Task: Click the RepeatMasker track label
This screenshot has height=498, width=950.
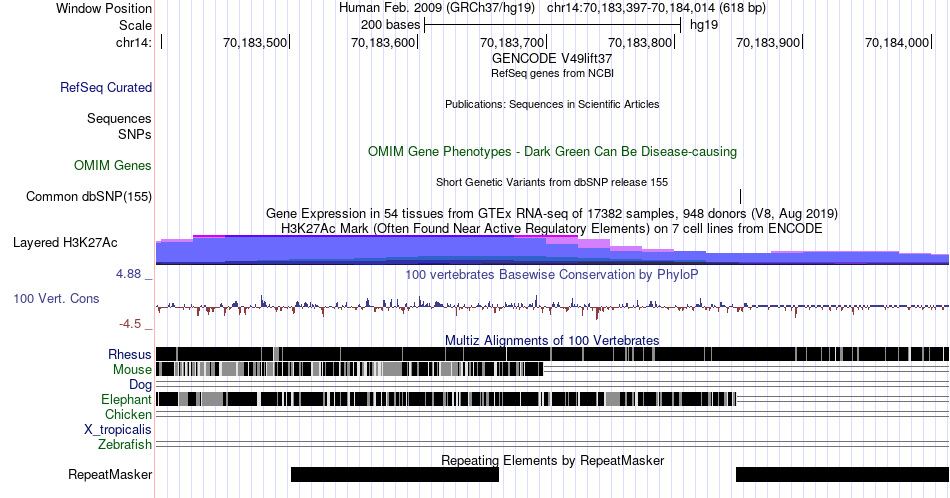Action: (110, 474)
